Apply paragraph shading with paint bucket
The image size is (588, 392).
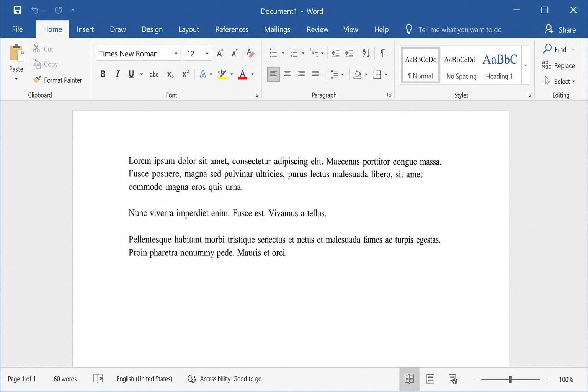pyautogui.click(x=358, y=74)
